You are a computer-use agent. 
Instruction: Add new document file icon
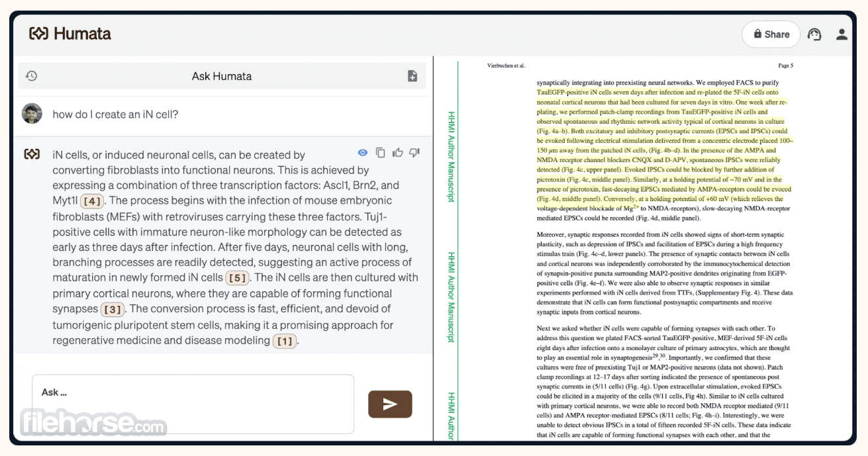click(412, 76)
